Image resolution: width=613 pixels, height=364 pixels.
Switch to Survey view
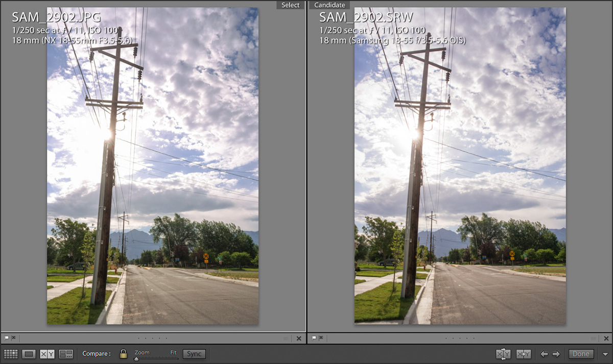click(66, 354)
